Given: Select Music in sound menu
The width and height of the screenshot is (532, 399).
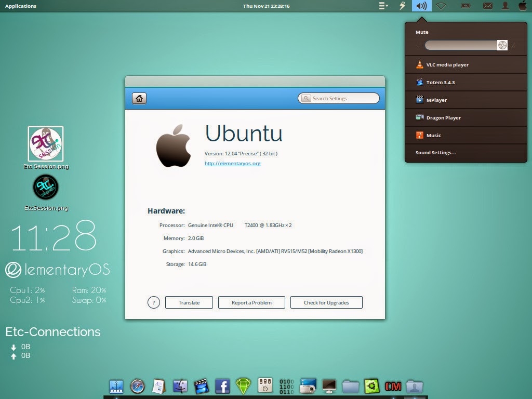Looking at the screenshot, I should (x=466, y=135).
